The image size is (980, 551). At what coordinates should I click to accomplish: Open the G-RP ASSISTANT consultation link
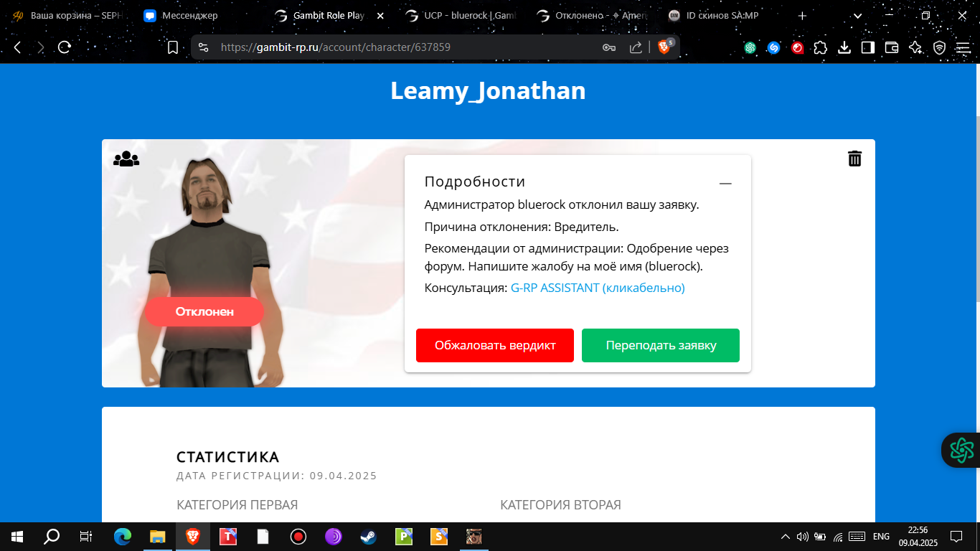click(x=598, y=288)
